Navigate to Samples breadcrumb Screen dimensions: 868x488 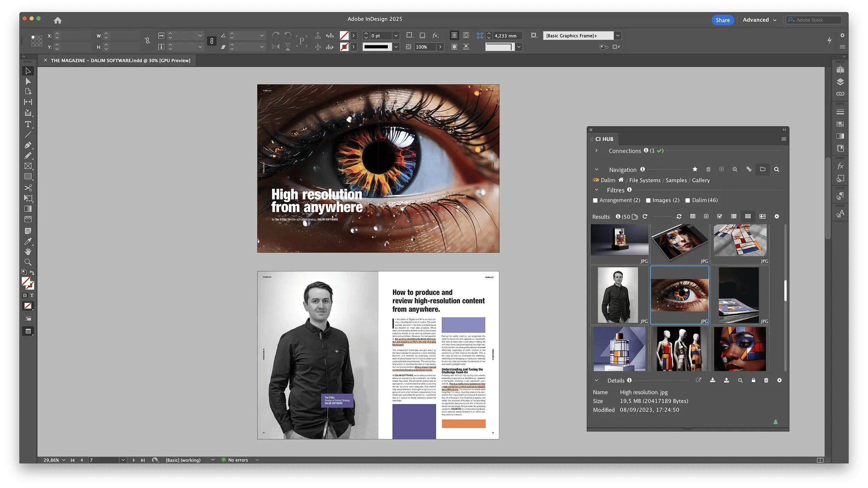(676, 180)
